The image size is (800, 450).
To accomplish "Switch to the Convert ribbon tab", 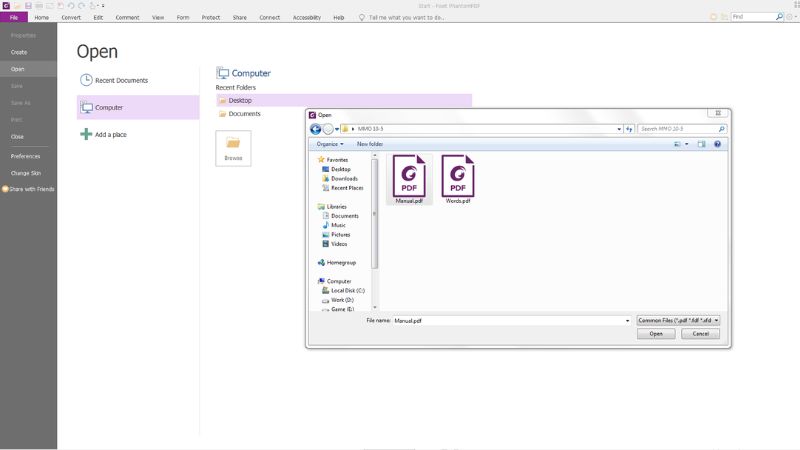I will tap(71, 17).
